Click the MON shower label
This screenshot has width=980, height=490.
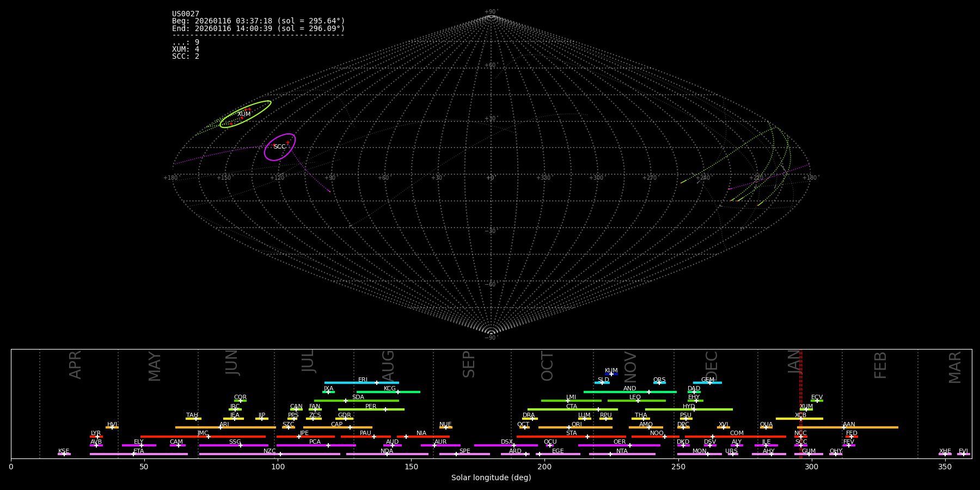(x=699, y=451)
